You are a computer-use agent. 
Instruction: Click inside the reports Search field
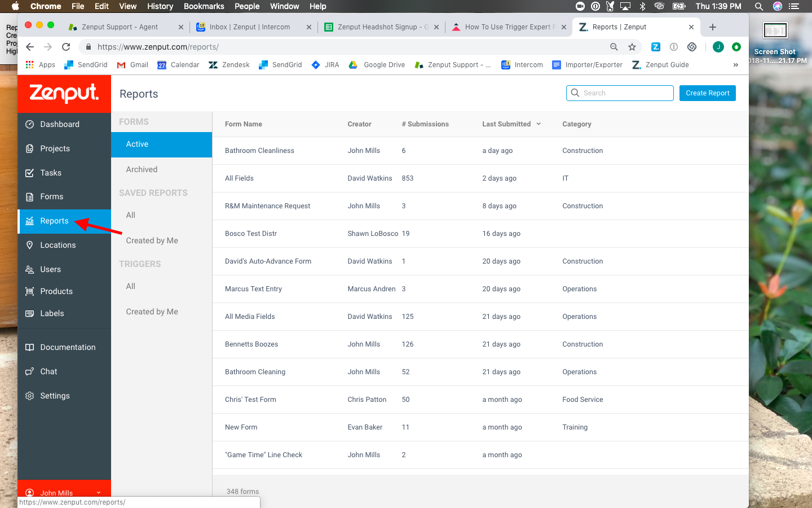coord(619,93)
